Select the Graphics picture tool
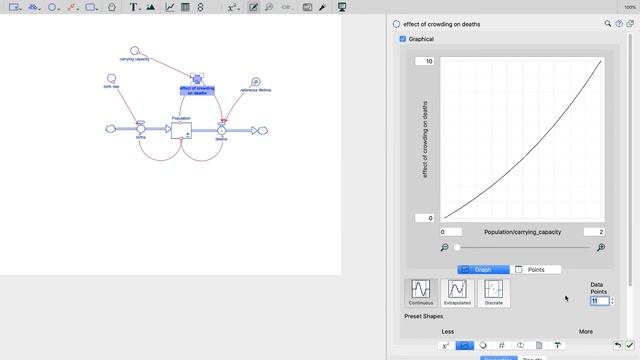The height and width of the screenshot is (360, 640). (x=151, y=7)
